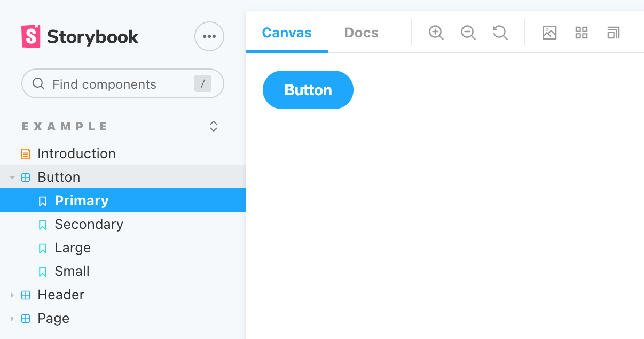The height and width of the screenshot is (339, 644).
Task: Toggle the grid overlay icon
Action: 582,33
